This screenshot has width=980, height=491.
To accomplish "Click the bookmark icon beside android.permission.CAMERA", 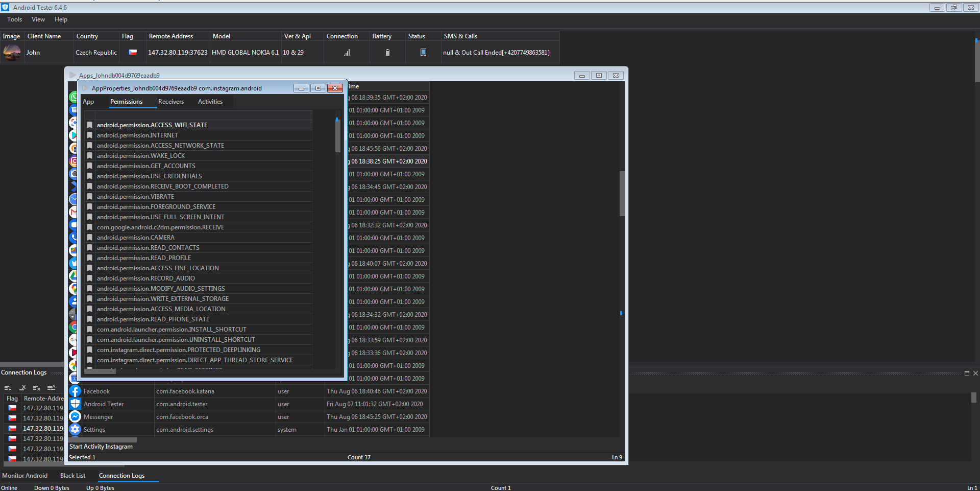I will [x=90, y=238].
